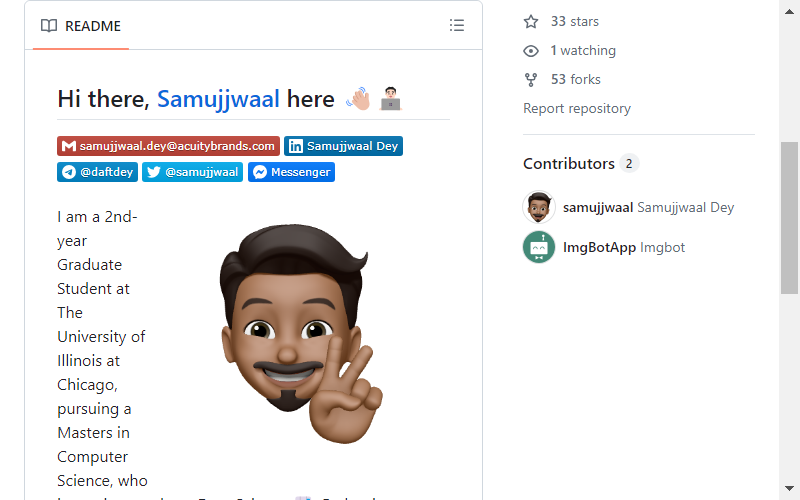Open the Messenger badge
This screenshot has width=800, height=500.
291,172
